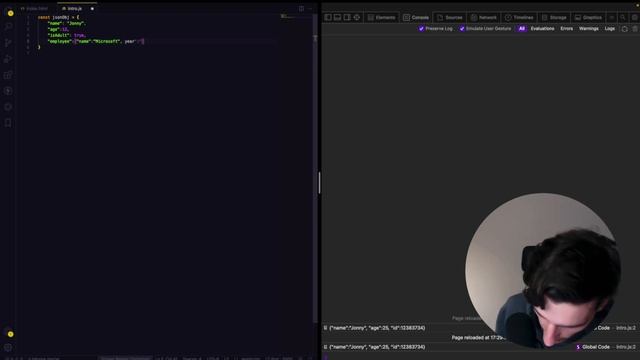Click the "isAdult" key in code

(58, 36)
